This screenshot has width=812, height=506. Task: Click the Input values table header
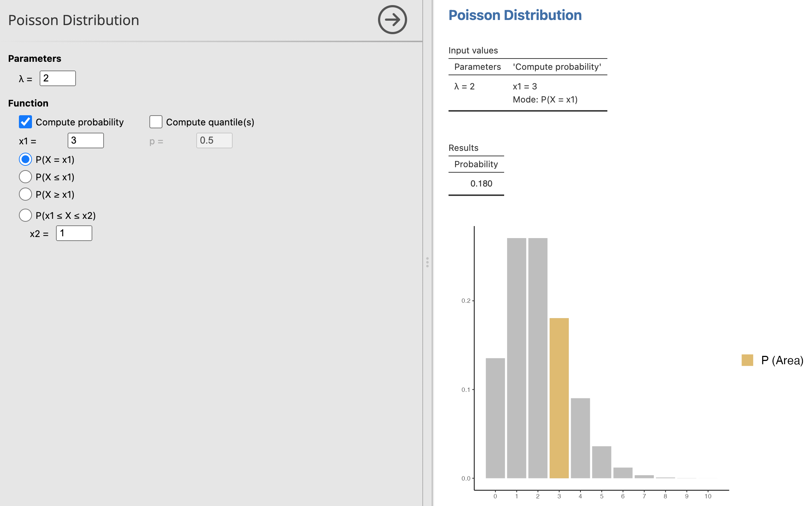[x=473, y=51]
